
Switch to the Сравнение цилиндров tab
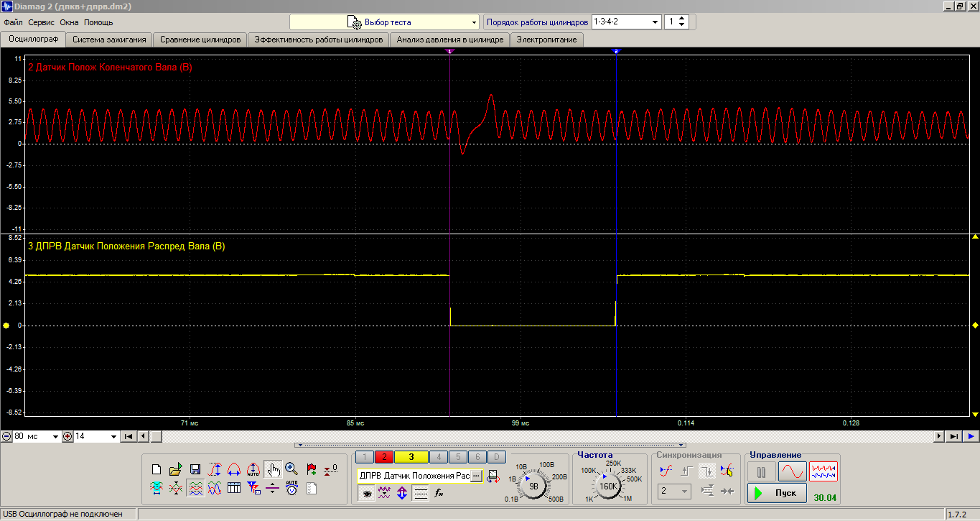click(x=200, y=40)
